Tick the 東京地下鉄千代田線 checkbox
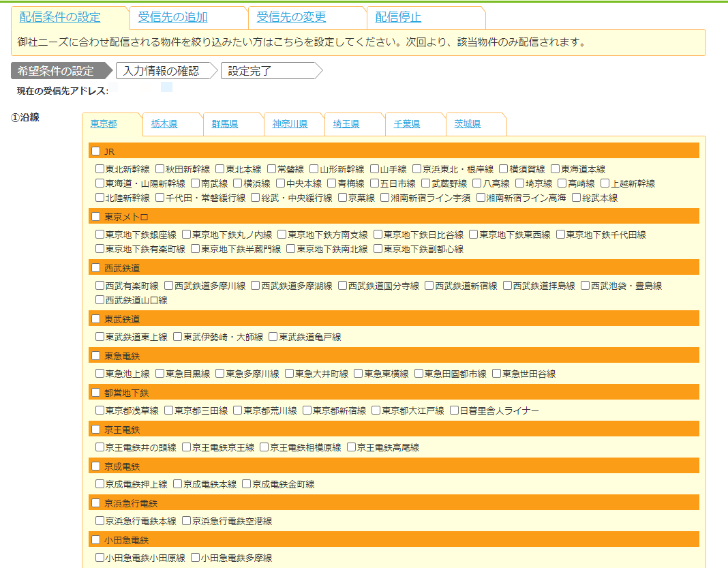The height and width of the screenshot is (568, 728). (560, 234)
